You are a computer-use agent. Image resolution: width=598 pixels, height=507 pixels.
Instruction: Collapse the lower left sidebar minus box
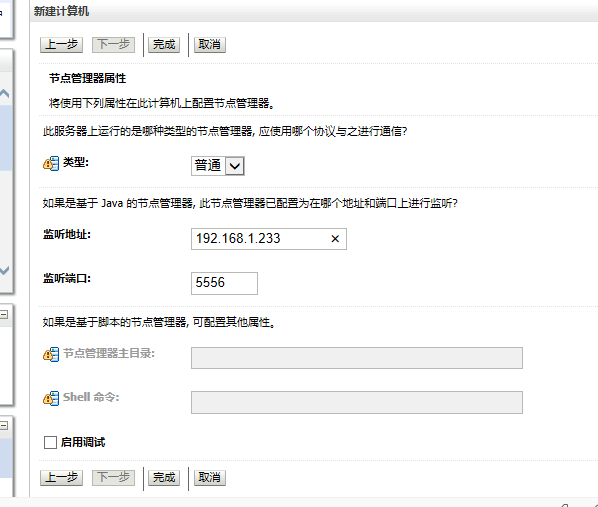click(3, 425)
